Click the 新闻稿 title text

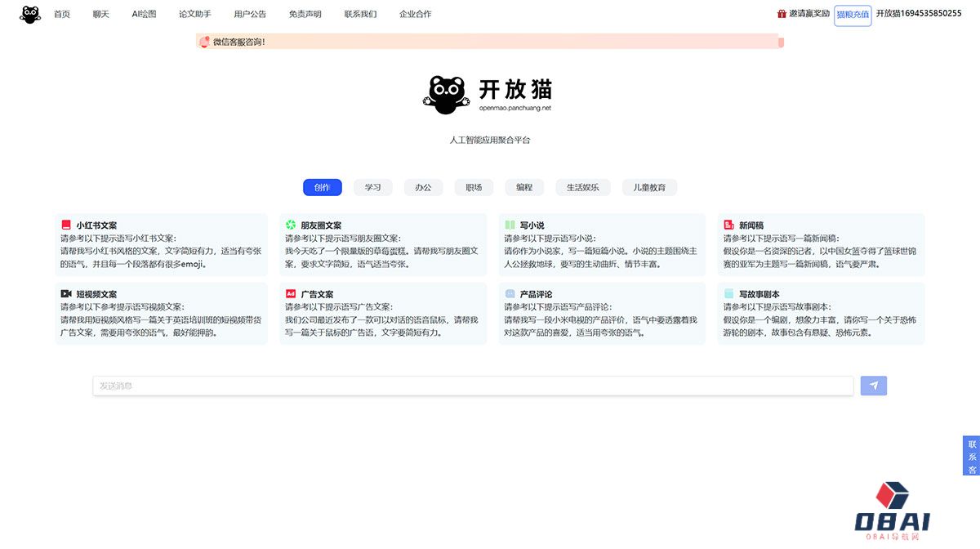coord(751,225)
